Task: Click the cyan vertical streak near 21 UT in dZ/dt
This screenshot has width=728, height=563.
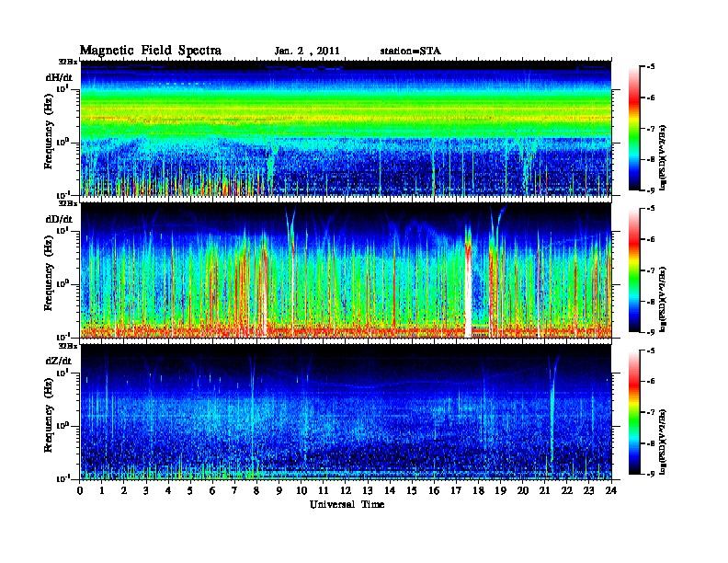Action: point(552,413)
